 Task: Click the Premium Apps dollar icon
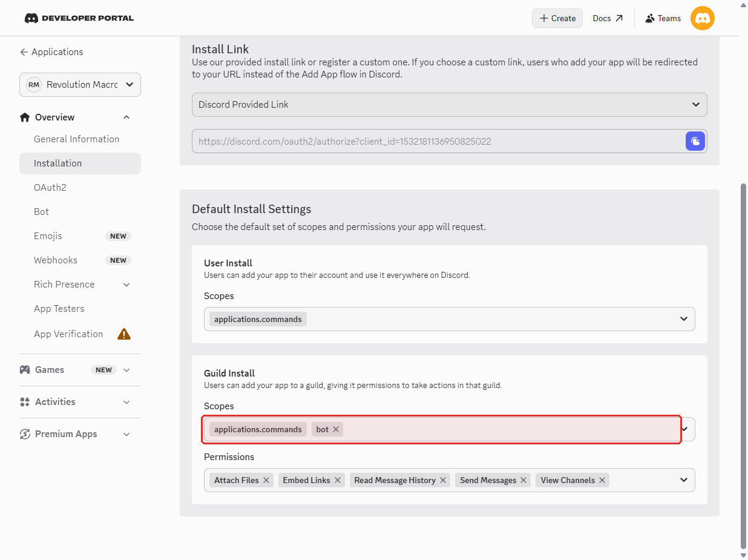click(x=25, y=434)
